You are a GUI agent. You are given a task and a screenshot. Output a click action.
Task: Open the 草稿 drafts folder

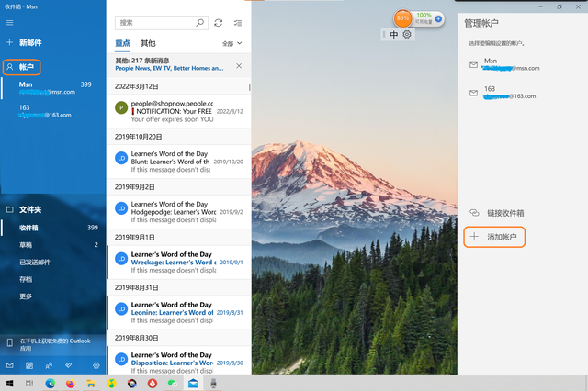(28, 245)
